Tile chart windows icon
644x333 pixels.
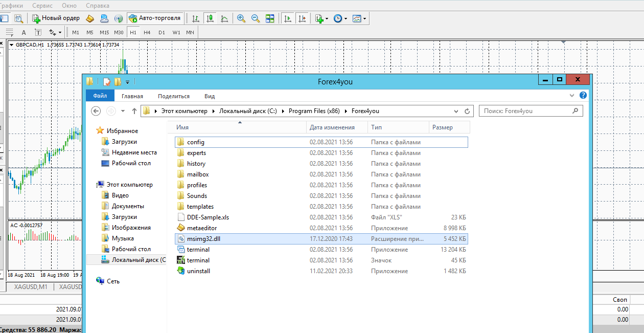270,18
